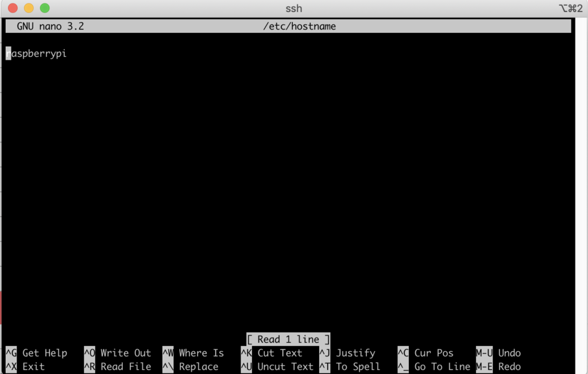This screenshot has width=588, height=374.
Task: Click the ^W Where Is shortcut
Action: point(193,353)
